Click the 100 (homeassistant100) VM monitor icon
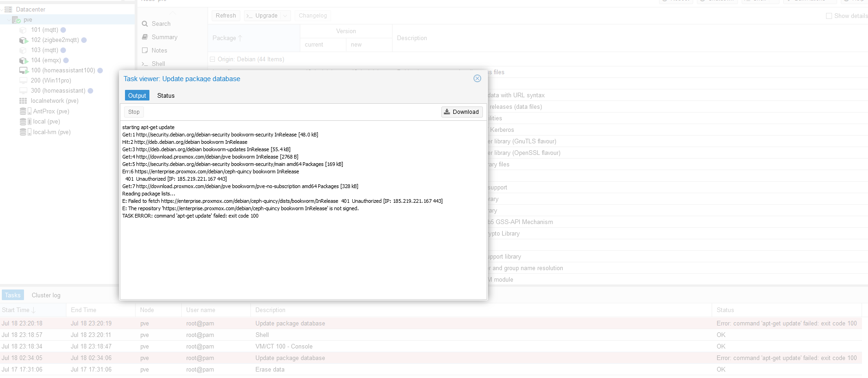Image resolution: width=868 pixels, height=378 pixels. (24, 71)
